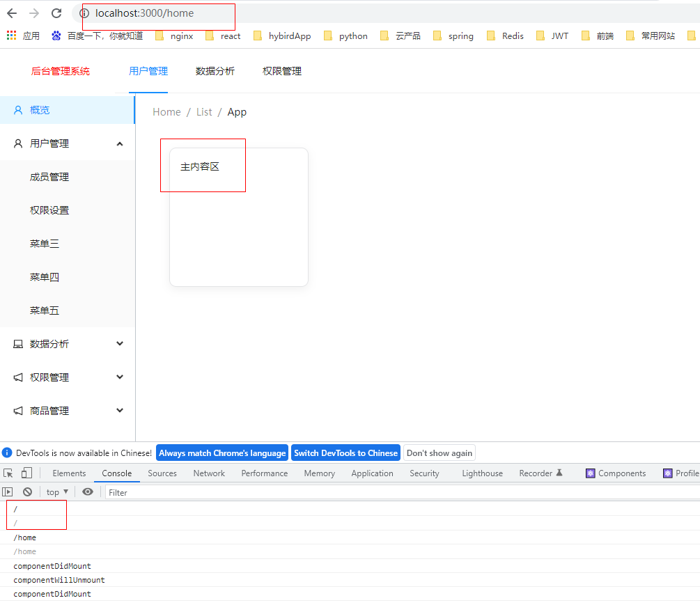Open the spring bookmark folder
This screenshot has width=700, height=605.
pos(453,36)
